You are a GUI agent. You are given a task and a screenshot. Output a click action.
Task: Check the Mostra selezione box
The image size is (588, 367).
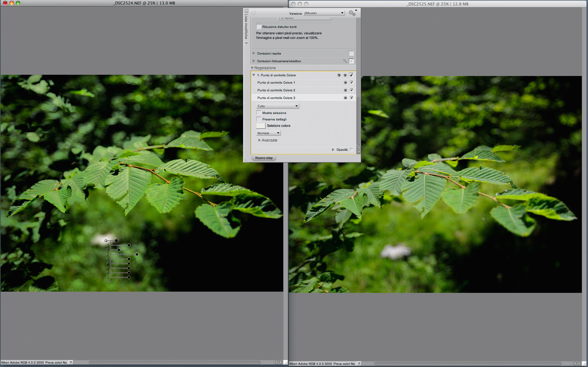[x=259, y=113]
